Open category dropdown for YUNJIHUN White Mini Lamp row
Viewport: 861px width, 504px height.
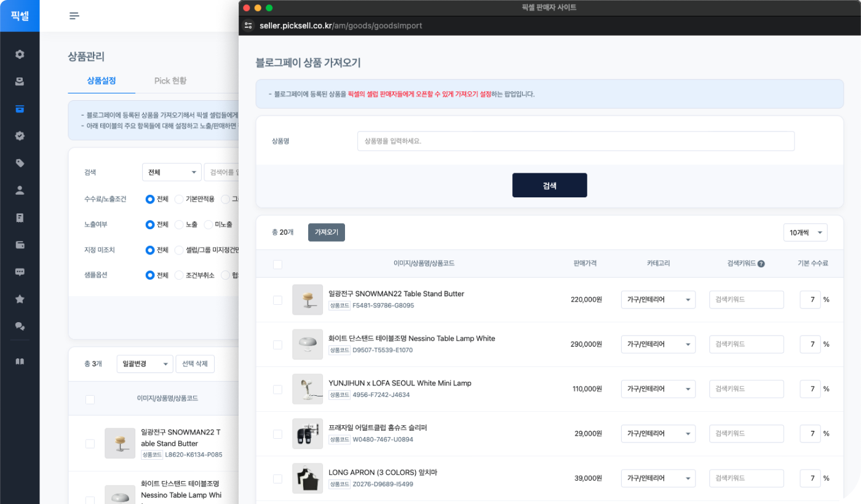point(658,389)
